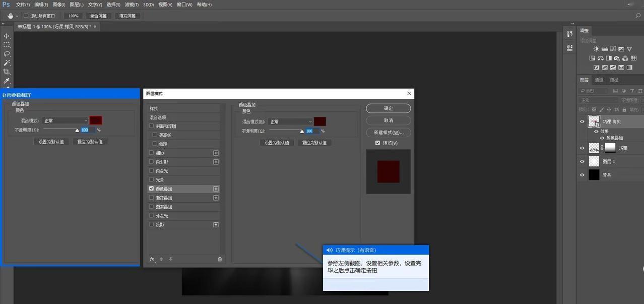Enable the 斜面和浮雕 checkbox
This screenshot has height=304, width=644.
pyautogui.click(x=152, y=126)
